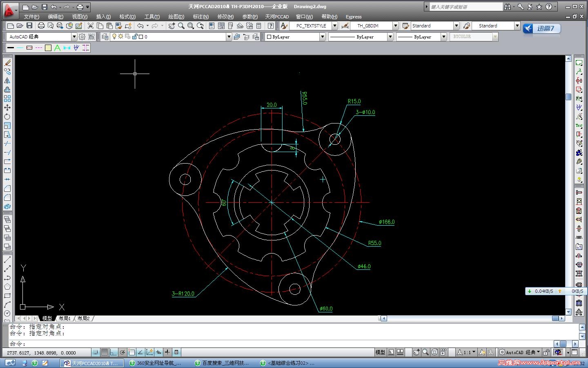Select the Line draw tool
Screen dimensions: 588x368
click(7, 260)
